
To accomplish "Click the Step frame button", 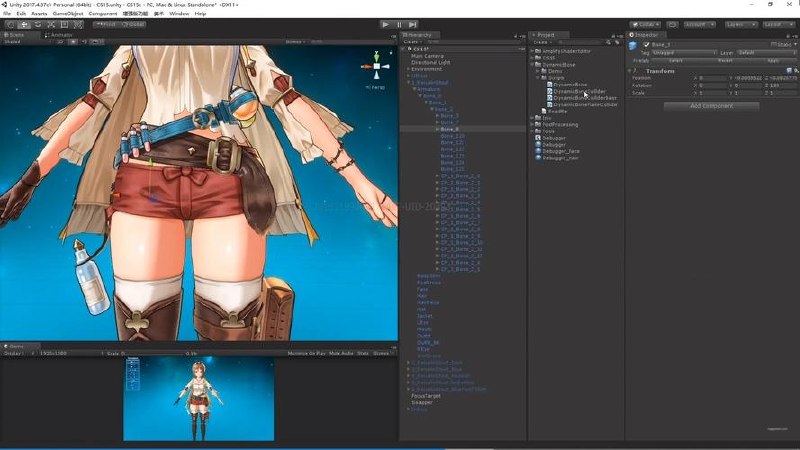I will tap(413, 24).
